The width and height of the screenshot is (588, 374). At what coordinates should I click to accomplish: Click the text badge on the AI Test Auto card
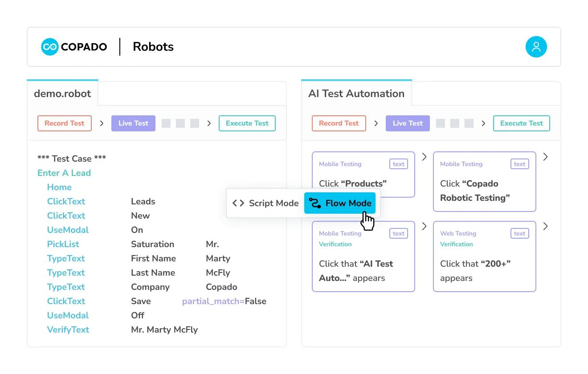click(398, 233)
